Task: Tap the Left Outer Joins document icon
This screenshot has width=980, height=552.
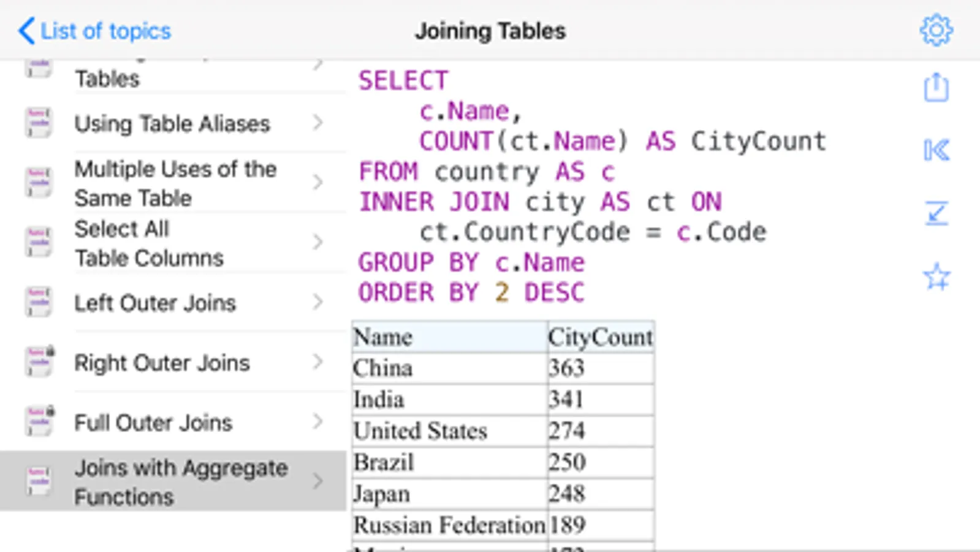Action: tap(39, 302)
